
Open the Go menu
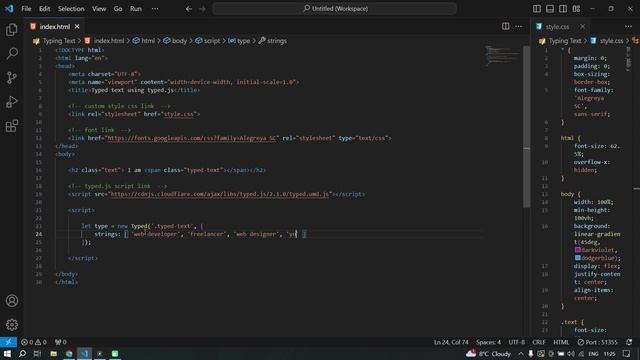point(118,9)
